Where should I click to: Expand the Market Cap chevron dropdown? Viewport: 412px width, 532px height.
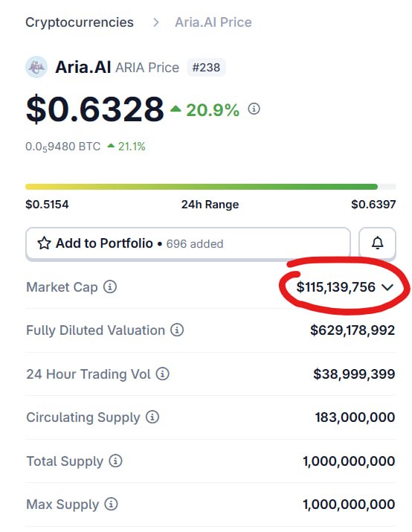387,287
